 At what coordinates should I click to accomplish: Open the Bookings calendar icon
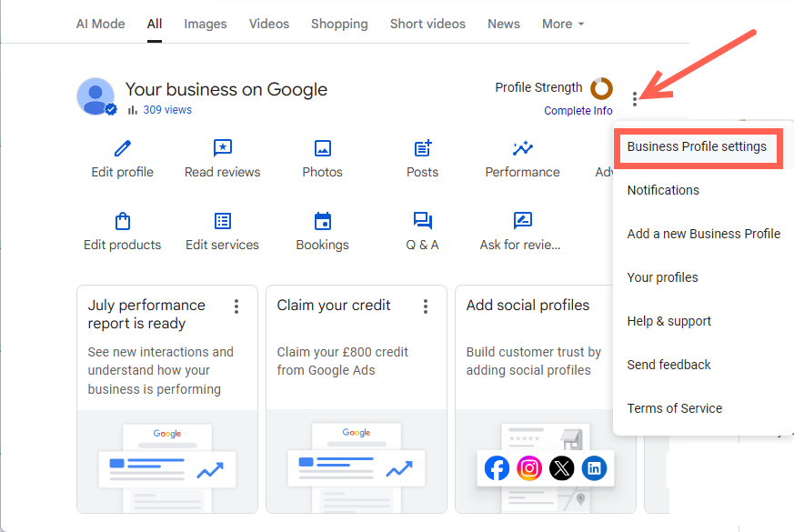[x=322, y=221]
